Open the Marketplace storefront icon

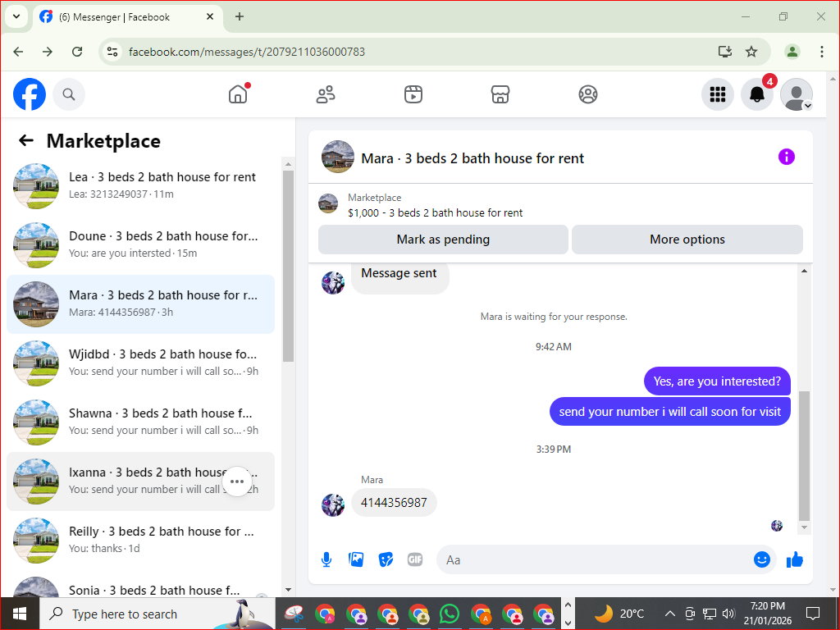(x=500, y=94)
